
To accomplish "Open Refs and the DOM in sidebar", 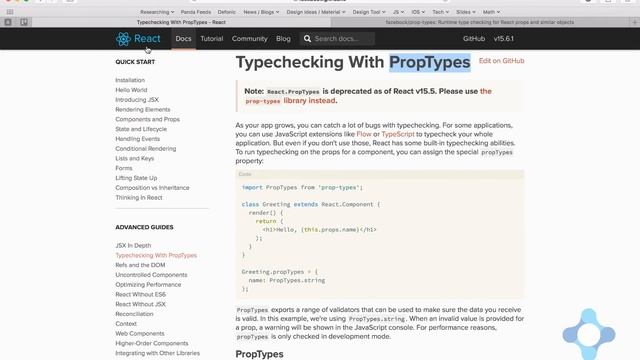I will click(x=140, y=265).
